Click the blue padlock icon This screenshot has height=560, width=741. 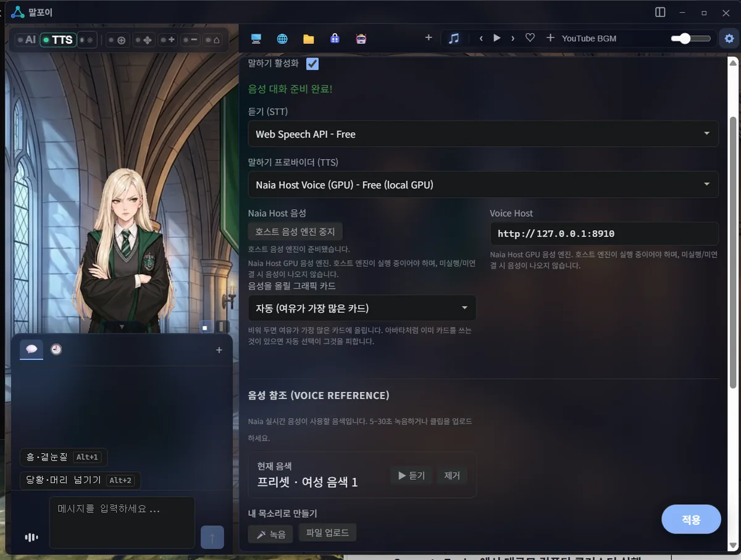(335, 38)
